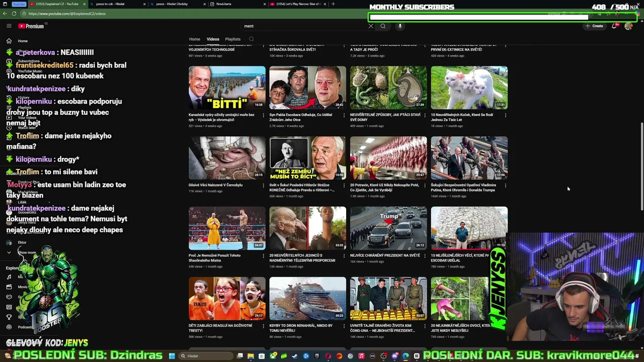This screenshot has width=644, height=362.
Task: Click the Home icon in sidebar
Action: click(9, 41)
